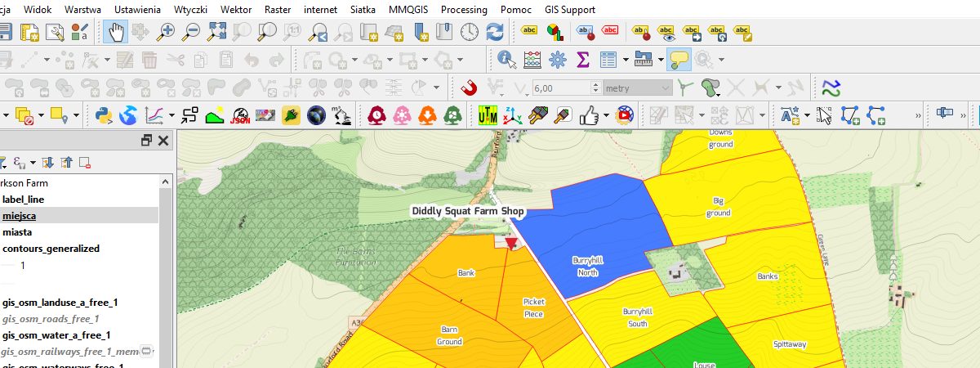Enable snapping with the red magnet
Viewport: 980px width, 368px height.
[x=470, y=88]
